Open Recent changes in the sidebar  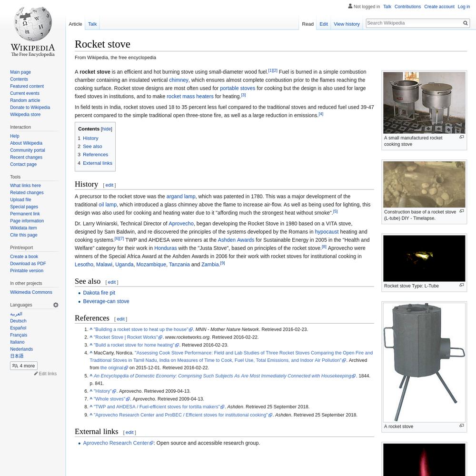point(26,157)
